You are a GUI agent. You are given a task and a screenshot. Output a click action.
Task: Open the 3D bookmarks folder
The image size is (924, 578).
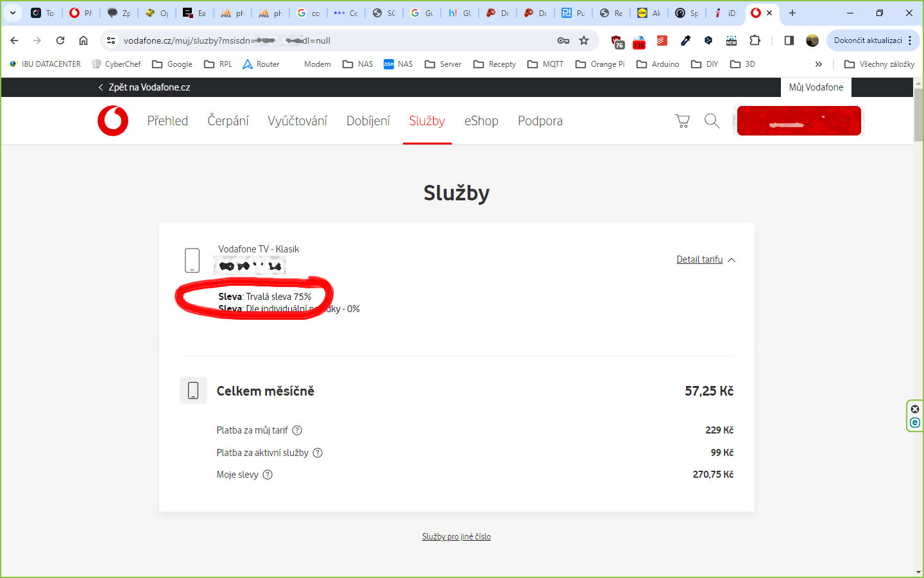point(742,64)
